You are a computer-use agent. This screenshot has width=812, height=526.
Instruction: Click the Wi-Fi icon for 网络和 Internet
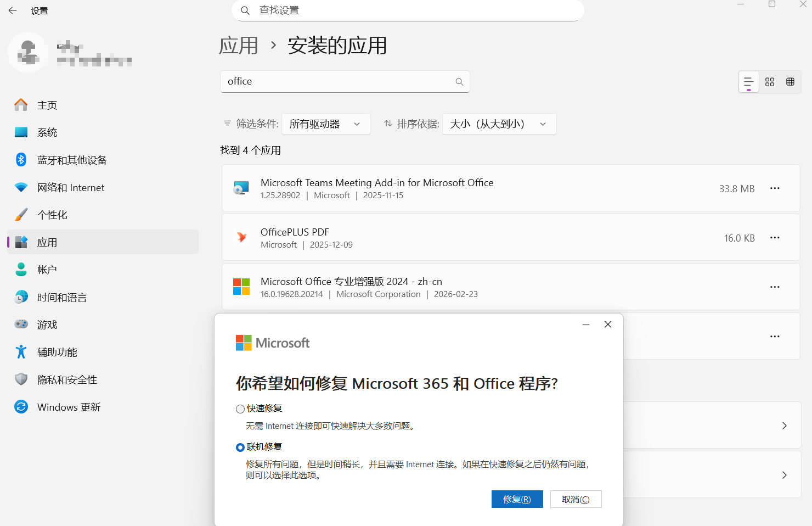pyautogui.click(x=21, y=187)
